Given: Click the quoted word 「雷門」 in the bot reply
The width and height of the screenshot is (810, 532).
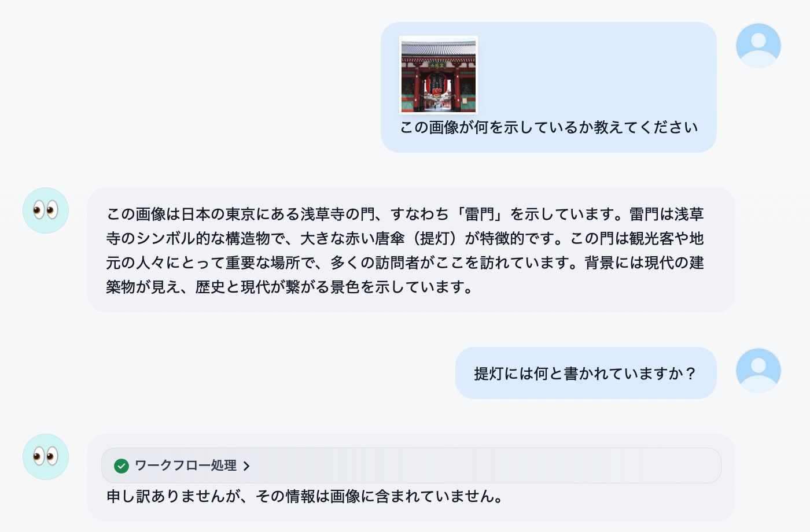Looking at the screenshot, I should [480, 214].
